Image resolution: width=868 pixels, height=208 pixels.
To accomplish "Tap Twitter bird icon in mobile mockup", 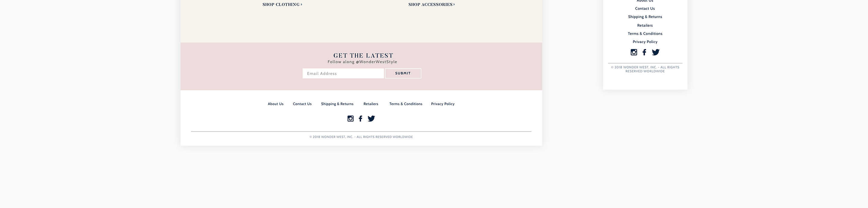I will click(656, 52).
